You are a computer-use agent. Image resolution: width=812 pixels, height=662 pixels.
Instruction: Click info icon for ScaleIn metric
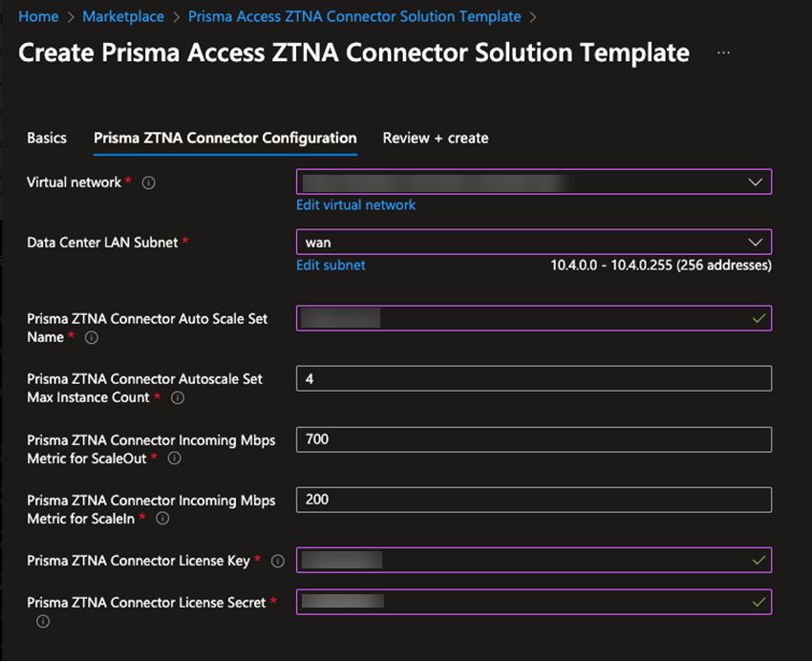tap(162, 519)
